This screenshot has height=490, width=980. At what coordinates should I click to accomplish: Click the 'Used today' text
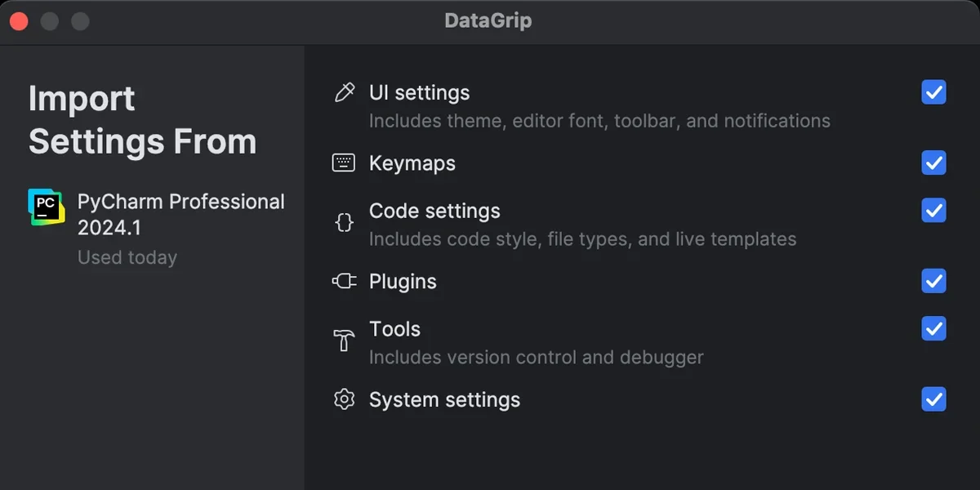point(127,257)
